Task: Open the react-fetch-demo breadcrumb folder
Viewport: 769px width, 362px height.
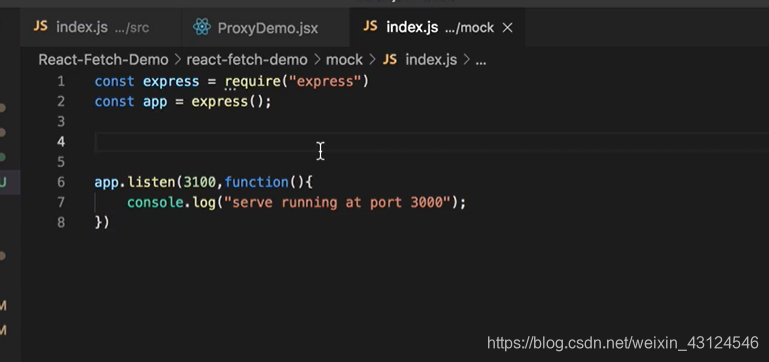Action: click(x=247, y=60)
